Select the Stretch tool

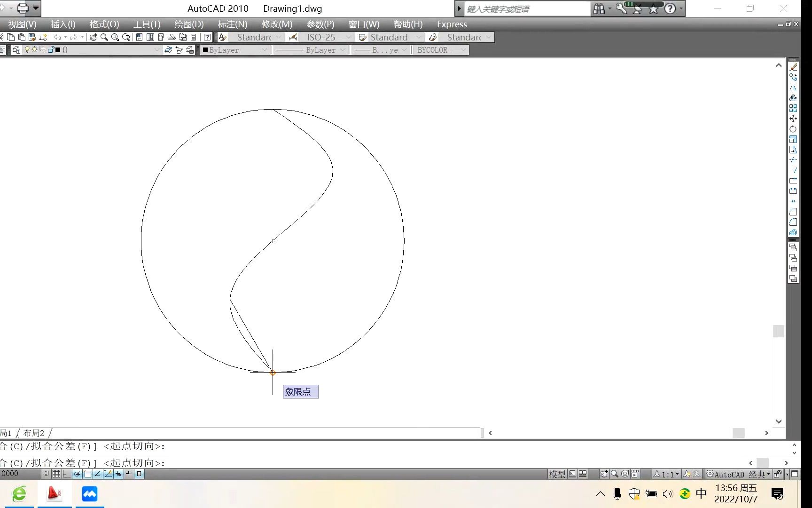793,150
